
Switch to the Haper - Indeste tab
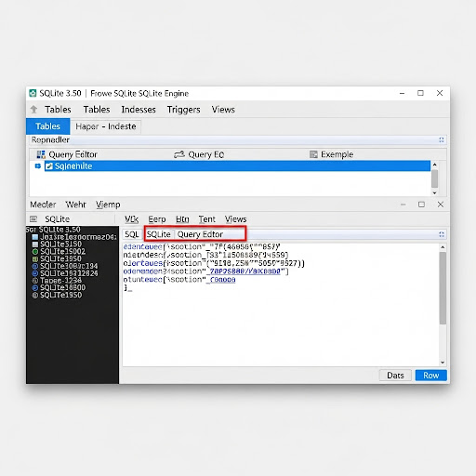tap(106, 126)
